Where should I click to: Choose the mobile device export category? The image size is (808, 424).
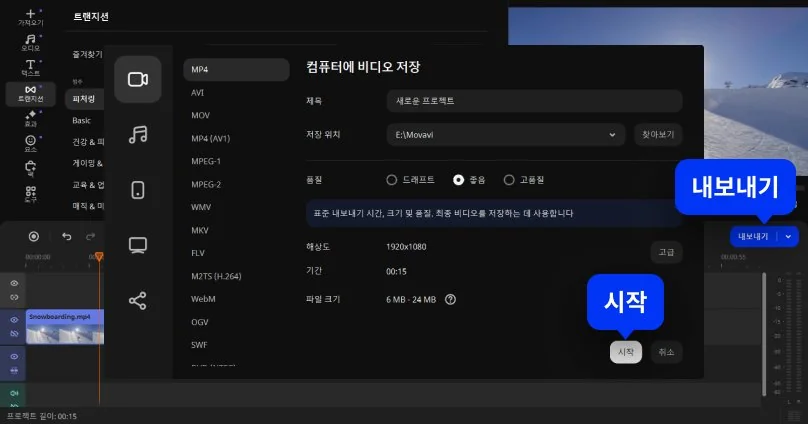coord(138,190)
